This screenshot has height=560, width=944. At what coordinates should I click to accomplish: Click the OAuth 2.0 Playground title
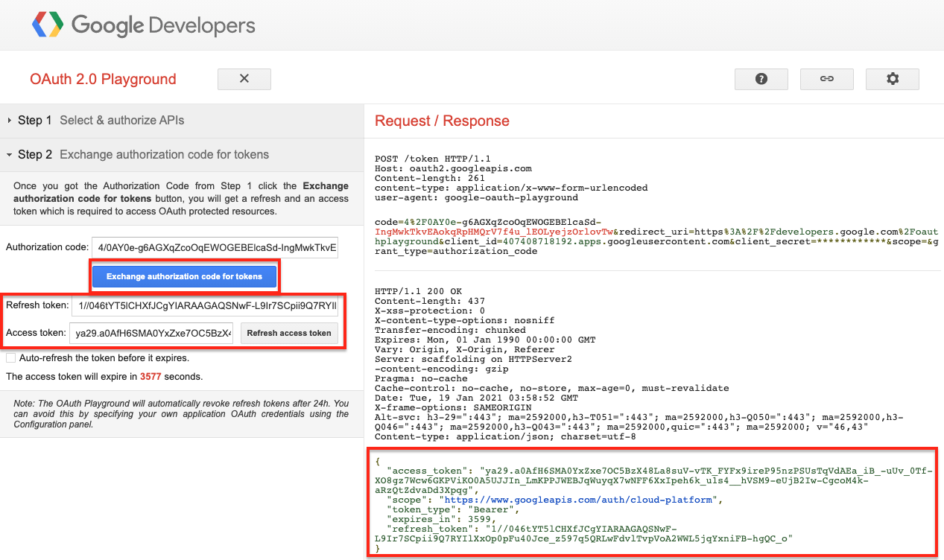tap(103, 80)
